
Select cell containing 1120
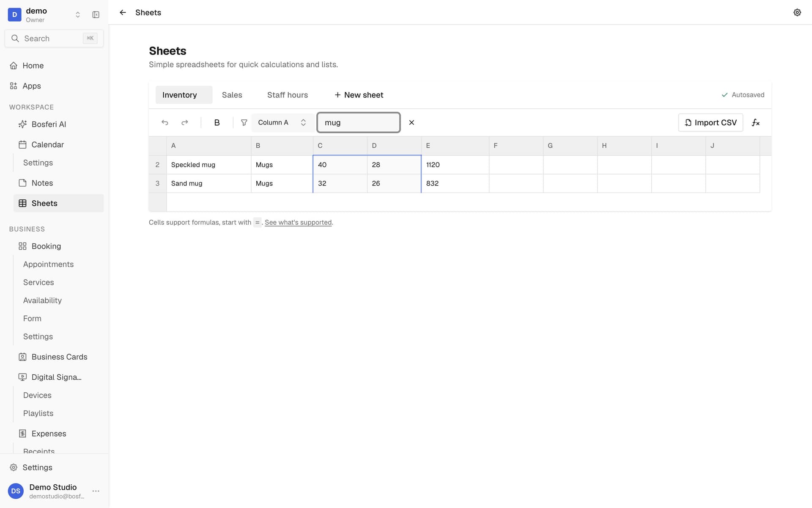pos(455,165)
